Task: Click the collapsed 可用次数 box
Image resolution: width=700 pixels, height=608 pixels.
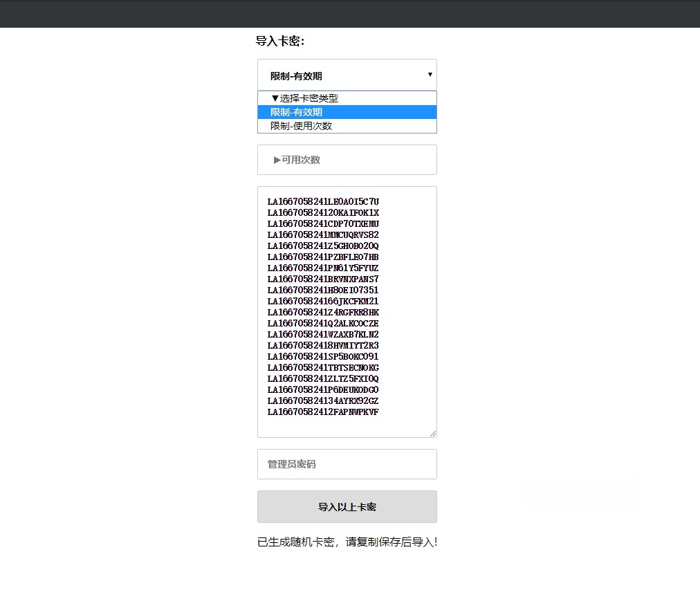Action: coord(347,160)
